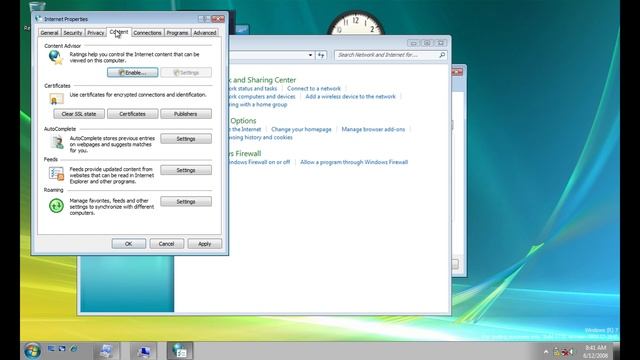This screenshot has height=360, width=640.
Task: Click Connect to a network link
Action: pyautogui.click(x=313, y=89)
